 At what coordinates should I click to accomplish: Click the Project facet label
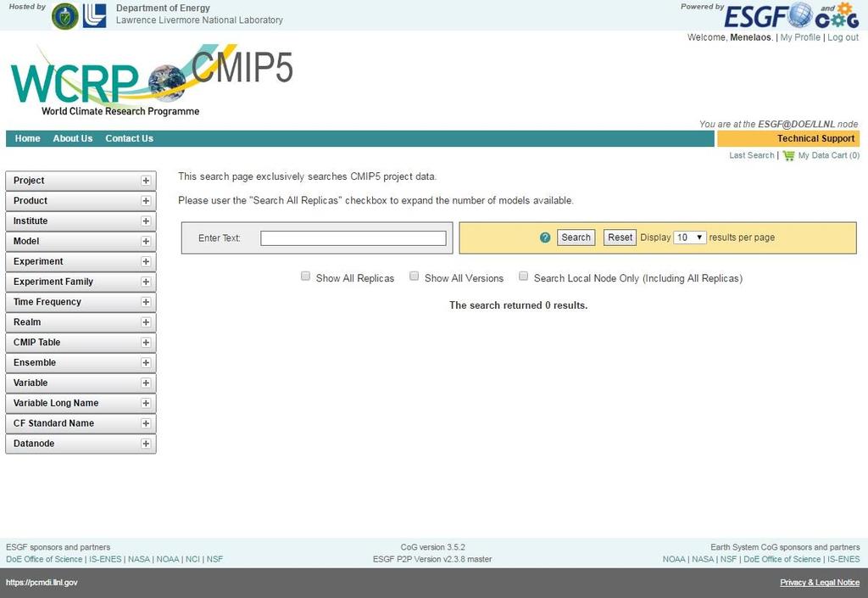tap(29, 181)
